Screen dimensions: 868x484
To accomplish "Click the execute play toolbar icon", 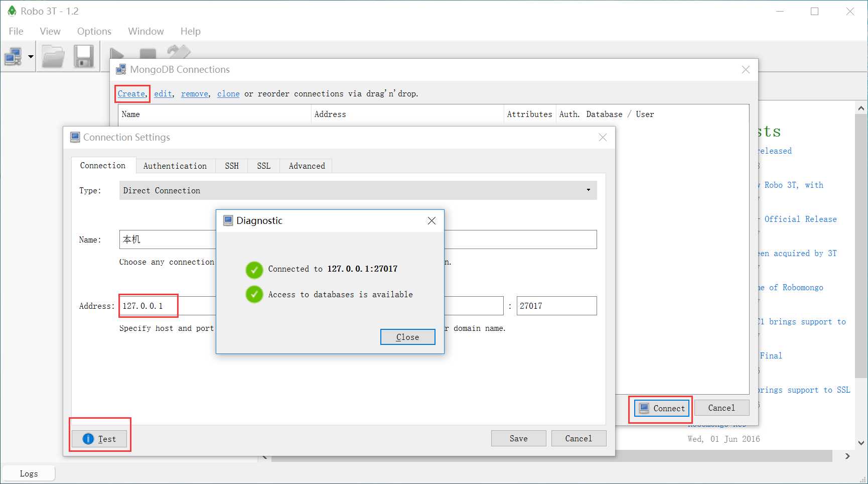I will (x=117, y=53).
